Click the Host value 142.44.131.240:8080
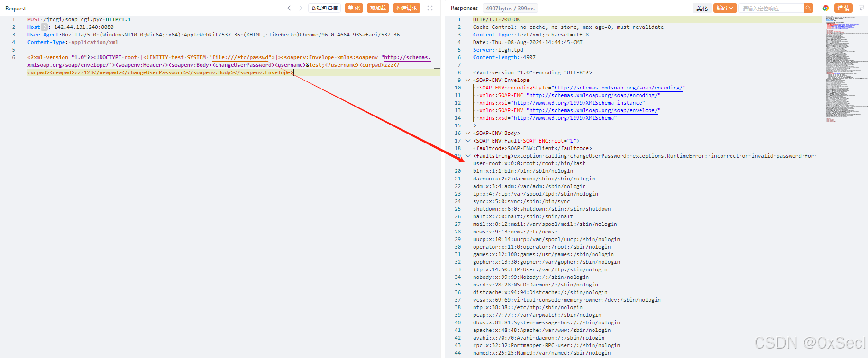 coord(83,27)
